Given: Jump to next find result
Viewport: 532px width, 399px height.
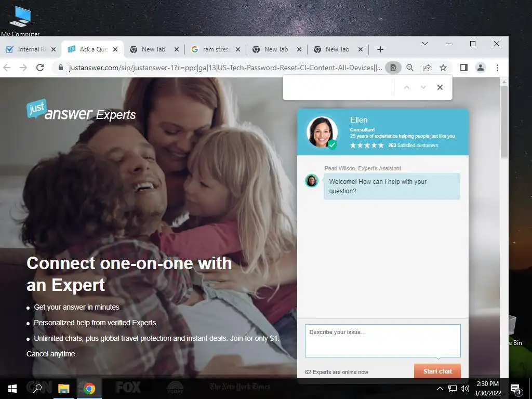Looking at the screenshot, I should click(423, 87).
